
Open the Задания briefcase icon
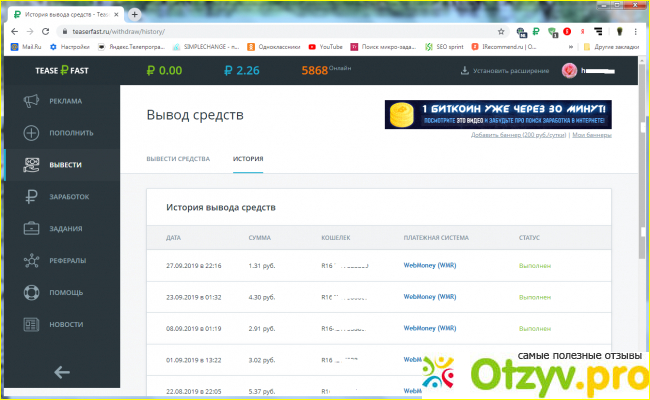[x=31, y=228]
